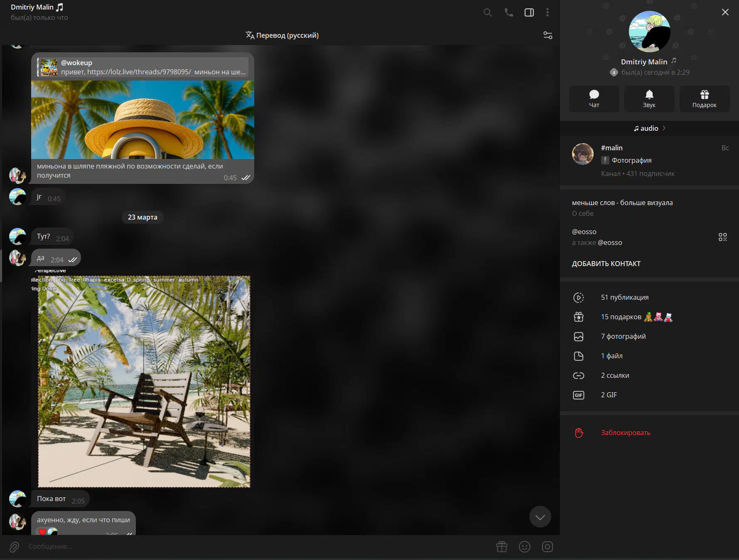Start a voice call with Dmitriy Malin
The width and height of the screenshot is (739, 560).
point(508,12)
